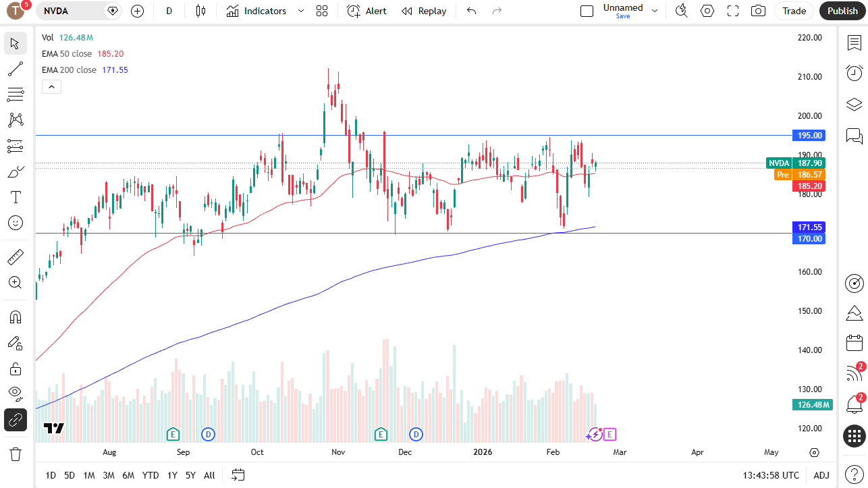The width and height of the screenshot is (868, 488).
Task: Open the watchlist panel icon
Action: [x=855, y=43]
